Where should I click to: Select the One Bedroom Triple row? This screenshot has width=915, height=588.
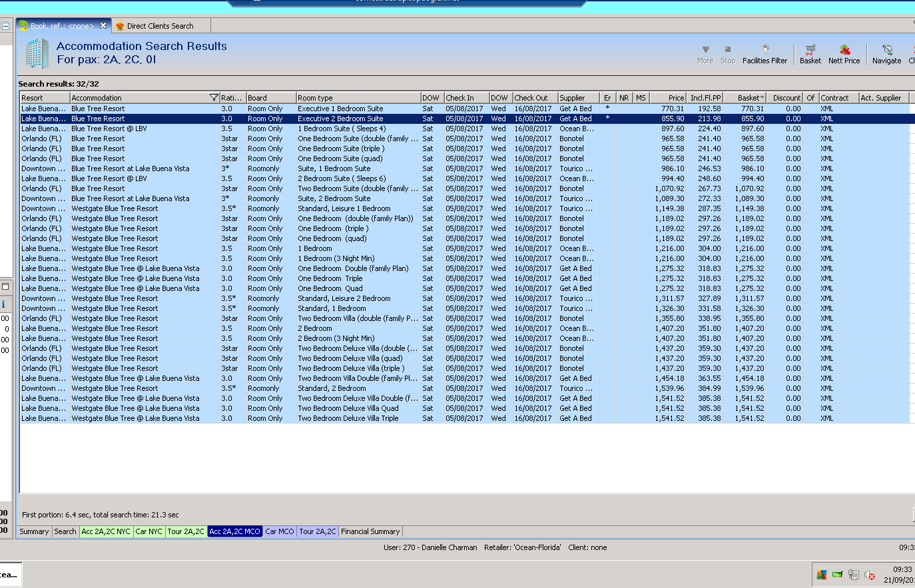(x=464, y=278)
